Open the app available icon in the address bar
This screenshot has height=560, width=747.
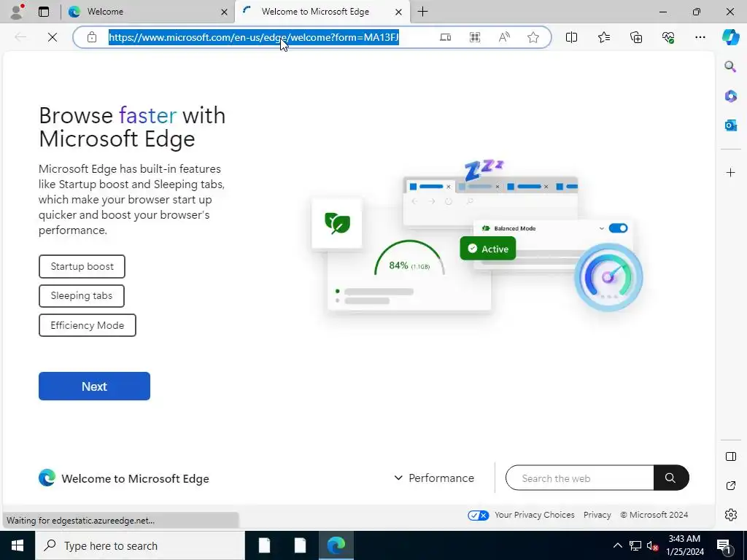pyautogui.click(x=446, y=37)
